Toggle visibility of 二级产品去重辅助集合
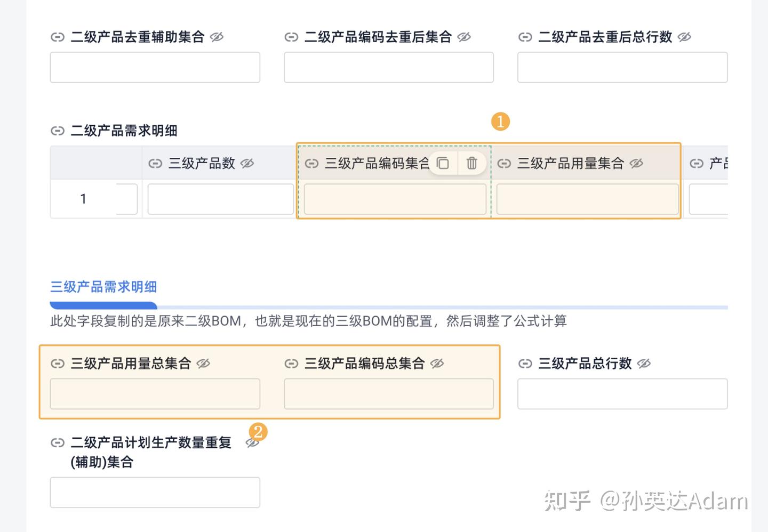 (x=217, y=37)
